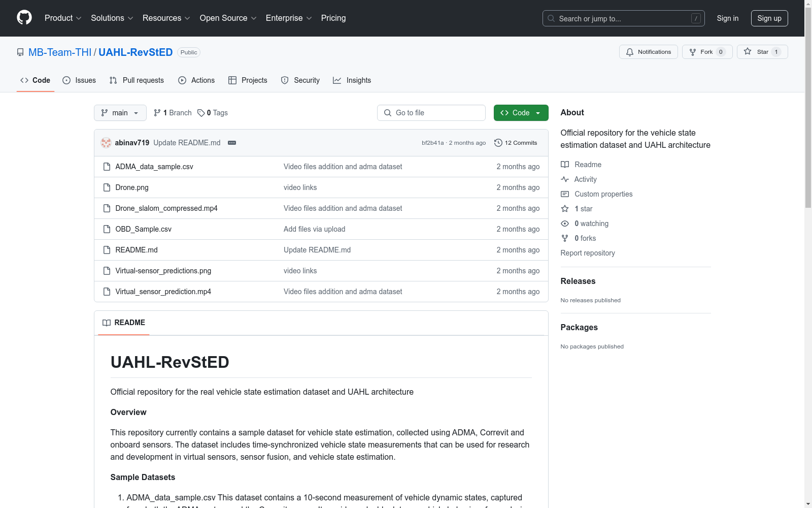Open the Security tab
Viewport: 812px width, 508px height.
300,80
